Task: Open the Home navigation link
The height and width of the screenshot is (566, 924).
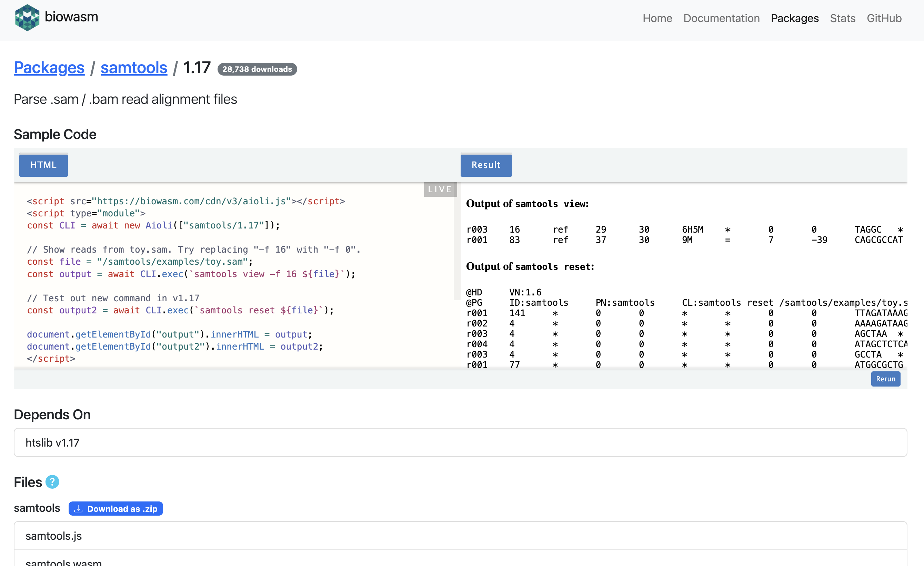Action: pyautogui.click(x=657, y=18)
